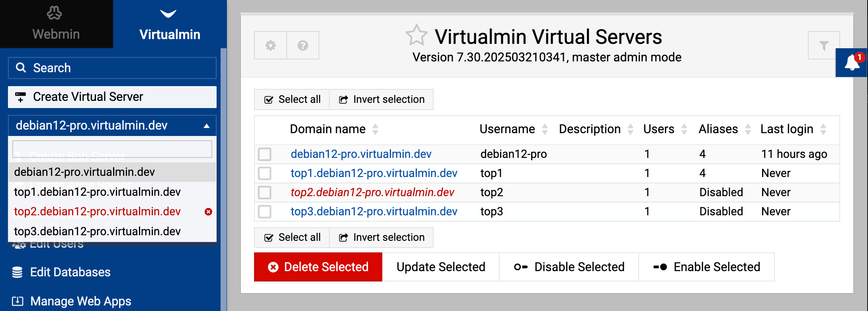Click the Webmin logo icon
868x311 pixels.
click(x=55, y=13)
